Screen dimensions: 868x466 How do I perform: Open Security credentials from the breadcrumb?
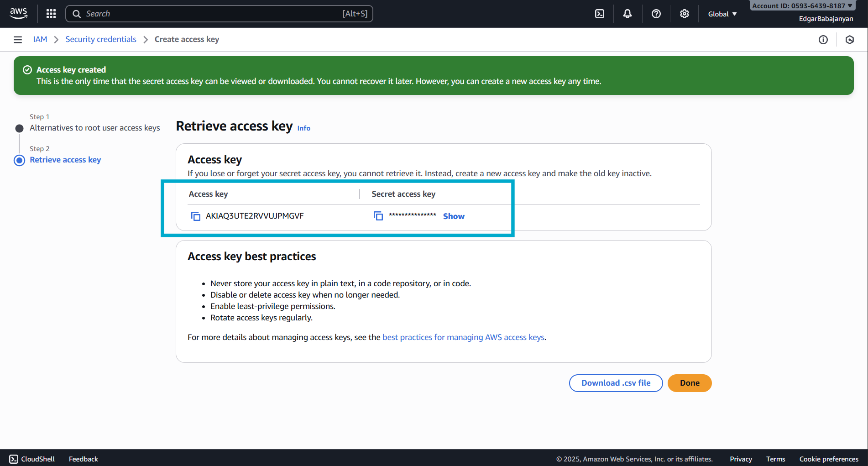[x=100, y=39]
